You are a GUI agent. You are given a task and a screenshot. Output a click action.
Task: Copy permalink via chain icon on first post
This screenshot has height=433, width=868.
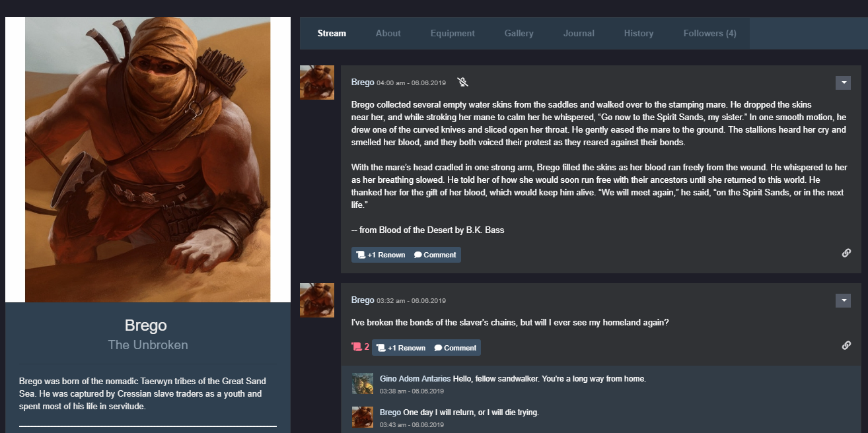coord(846,253)
